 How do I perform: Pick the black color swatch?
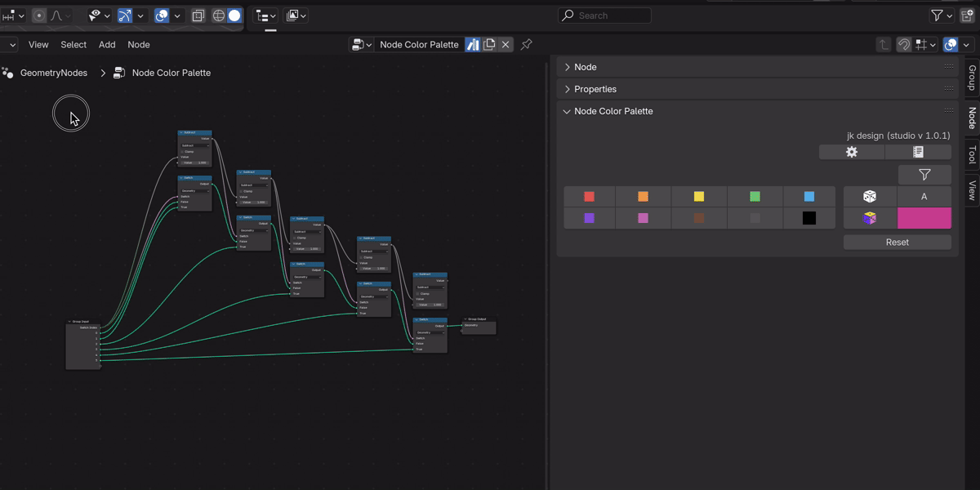808,218
